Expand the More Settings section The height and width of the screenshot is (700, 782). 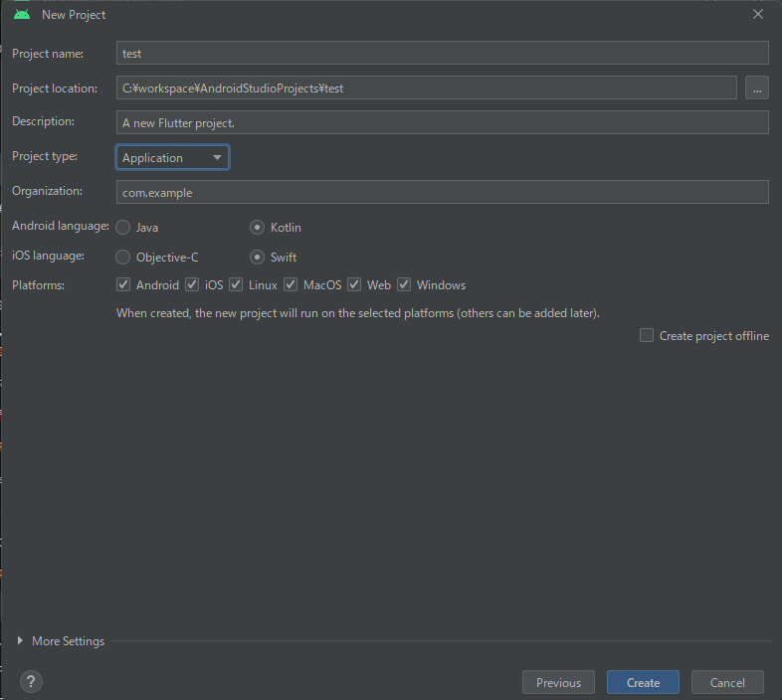tap(20, 640)
